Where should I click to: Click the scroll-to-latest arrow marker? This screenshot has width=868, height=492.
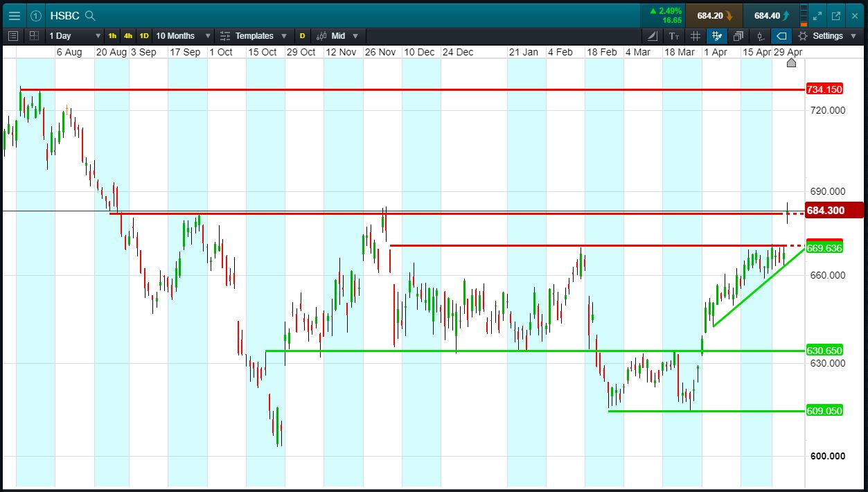(792, 63)
